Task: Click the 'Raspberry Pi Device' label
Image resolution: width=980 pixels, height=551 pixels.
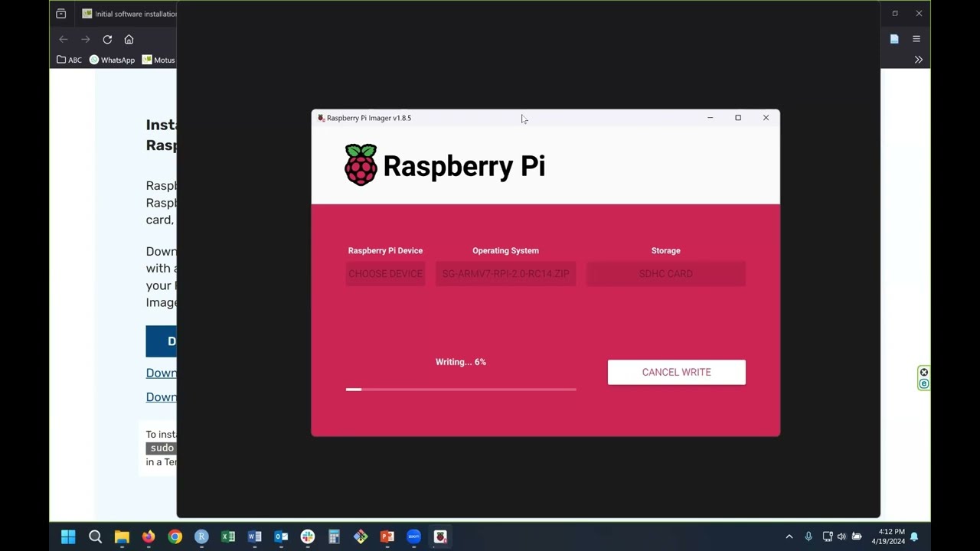Action: tap(385, 250)
